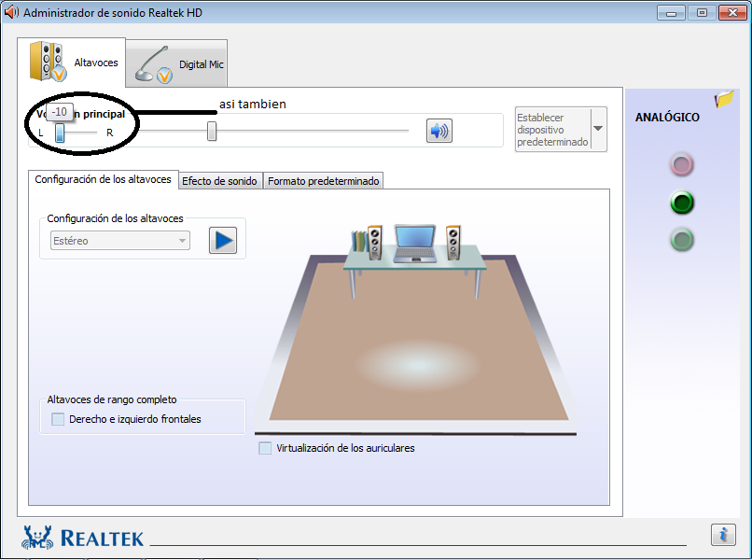The width and height of the screenshot is (752, 560).
Task: Click the L-R balance slider handle
Action: point(60,133)
